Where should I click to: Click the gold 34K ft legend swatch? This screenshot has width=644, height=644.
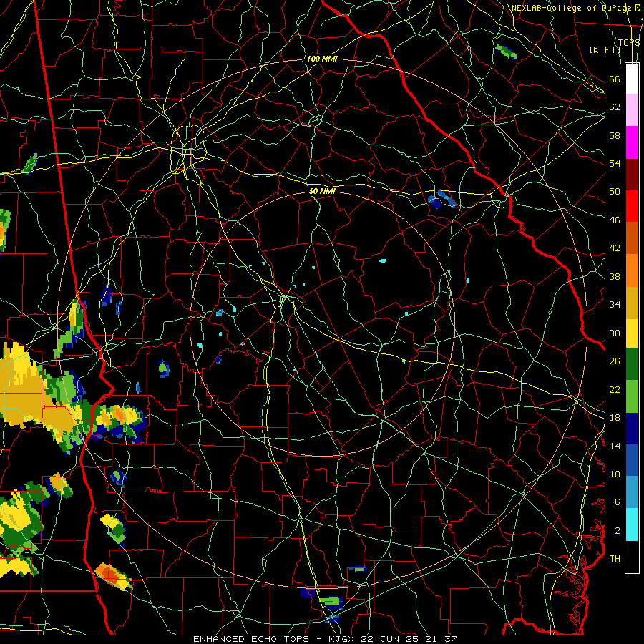click(632, 303)
